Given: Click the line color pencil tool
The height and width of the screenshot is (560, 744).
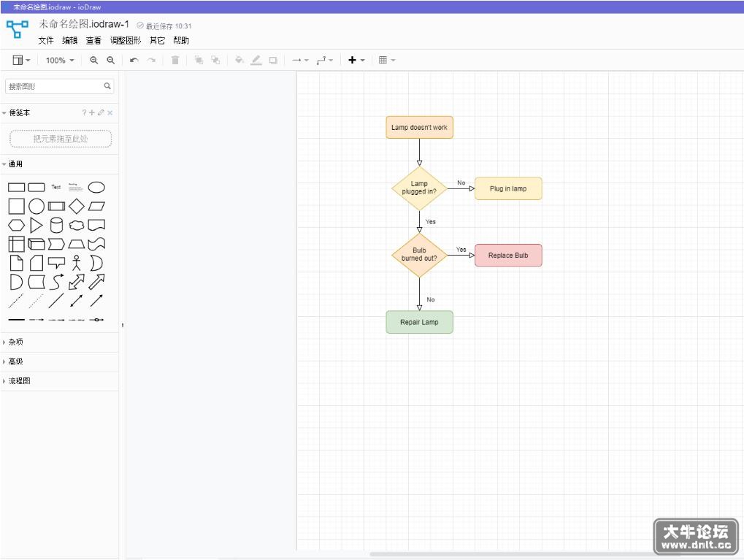Looking at the screenshot, I should click(x=256, y=61).
